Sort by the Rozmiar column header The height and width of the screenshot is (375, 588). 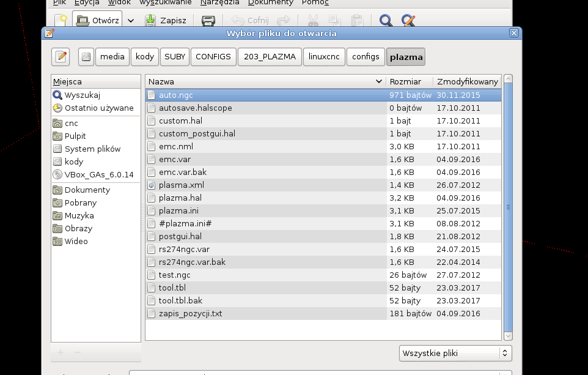(410, 81)
